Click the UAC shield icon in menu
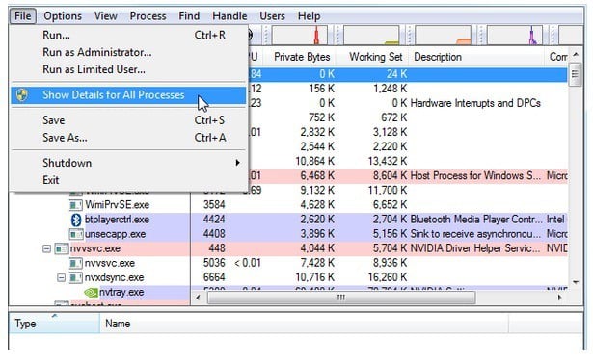This screenshot has width=593, height=364. point(22,95)
